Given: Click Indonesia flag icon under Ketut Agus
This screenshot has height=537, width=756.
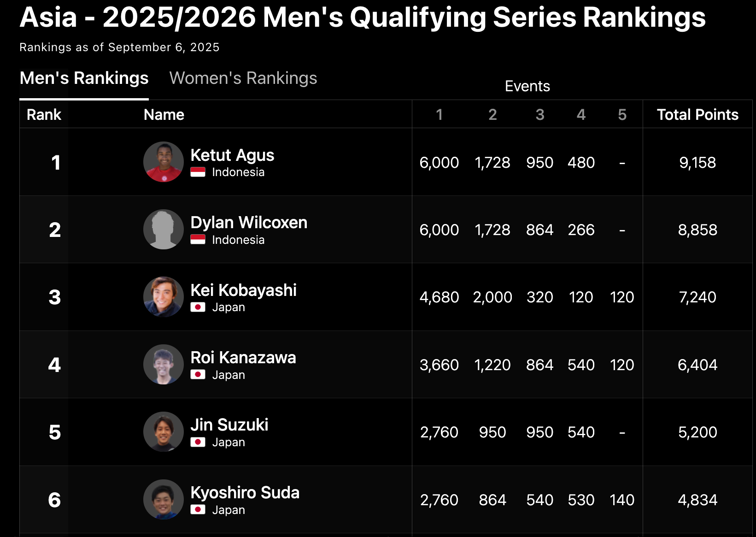Looking at the screenshot, I should pos(198,172).
